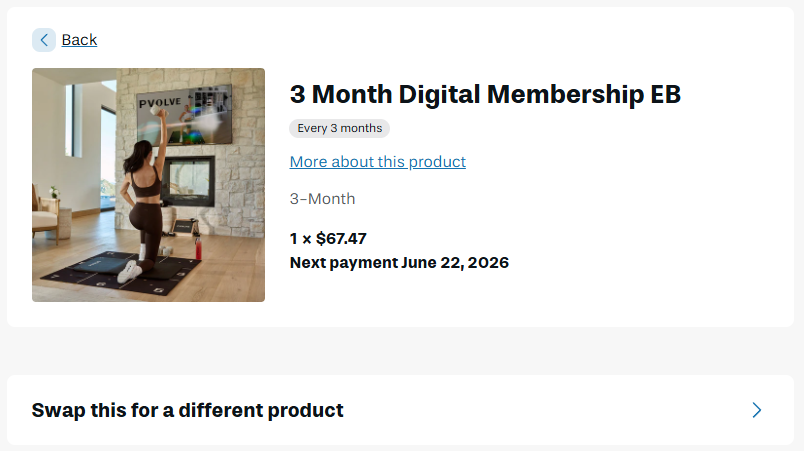Screen dimensions: 804x451
Task: Click the back chevron icon
Action: point(44,40)
